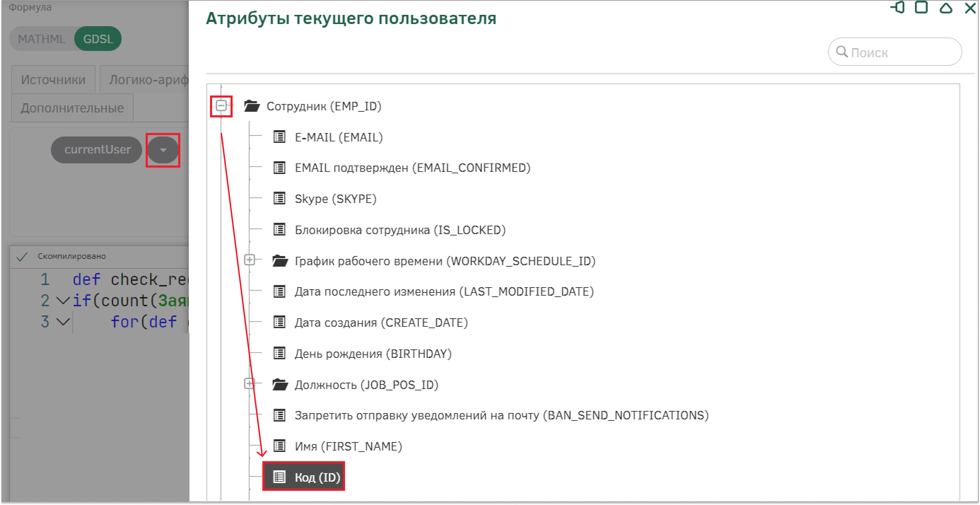Click the День рождения attribute icon
The width and height of the screenshot is (980, 505).
click(x=279, y=354)
